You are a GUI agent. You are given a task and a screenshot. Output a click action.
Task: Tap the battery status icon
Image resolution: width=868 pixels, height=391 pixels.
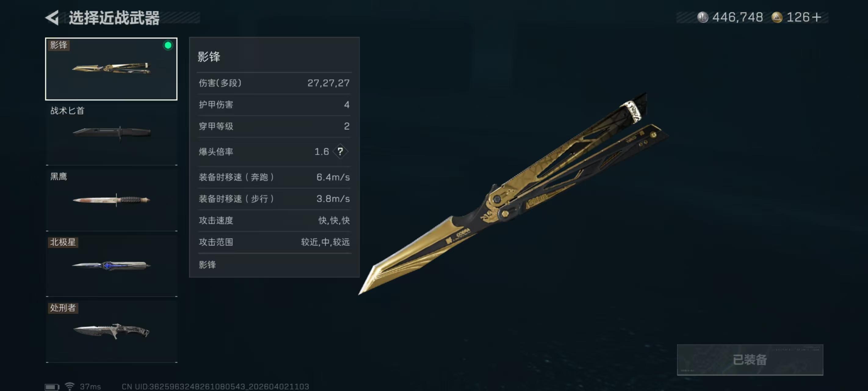click(x=52, y=387)
